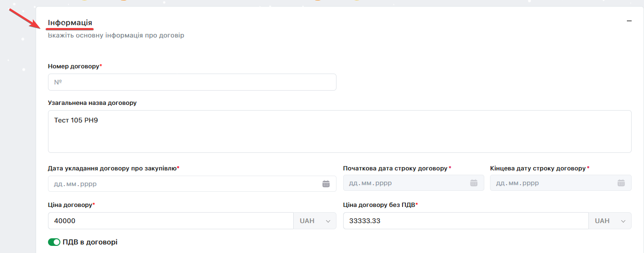Click the Ціна договору без ПДВ label
Screen dimensions: 644x253
pos(379,205)
